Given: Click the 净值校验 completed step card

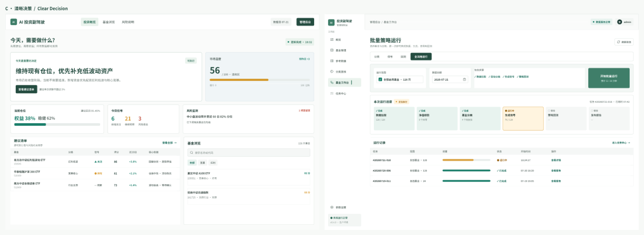Looking at the screenshot, I should (x=437, y=119).
